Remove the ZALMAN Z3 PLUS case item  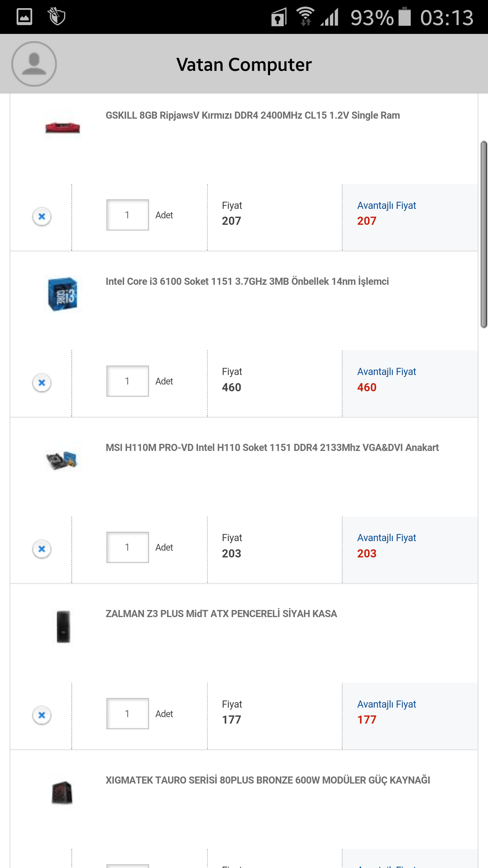pos(42,715)
